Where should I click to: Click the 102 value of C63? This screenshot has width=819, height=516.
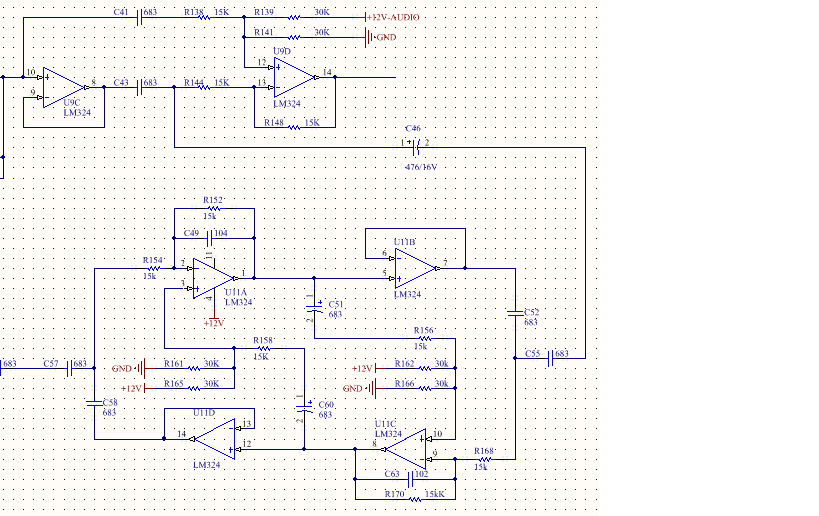[x=422, y=474]
